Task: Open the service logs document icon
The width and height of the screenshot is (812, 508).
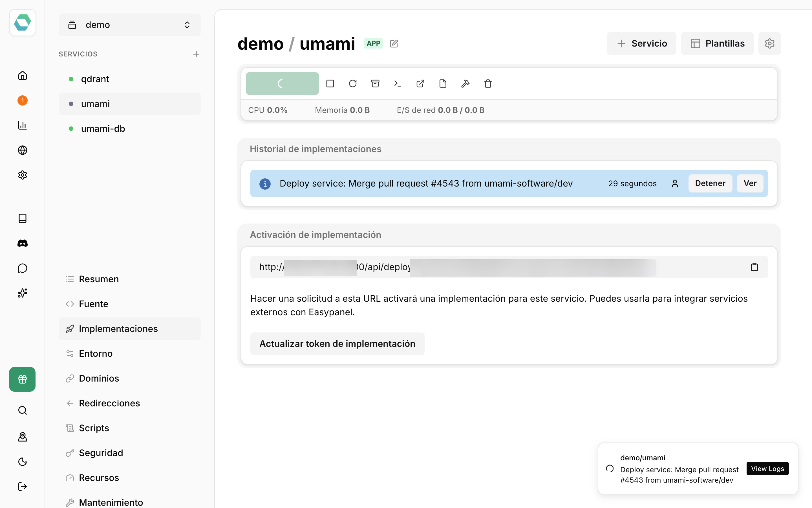Action: 443,84
